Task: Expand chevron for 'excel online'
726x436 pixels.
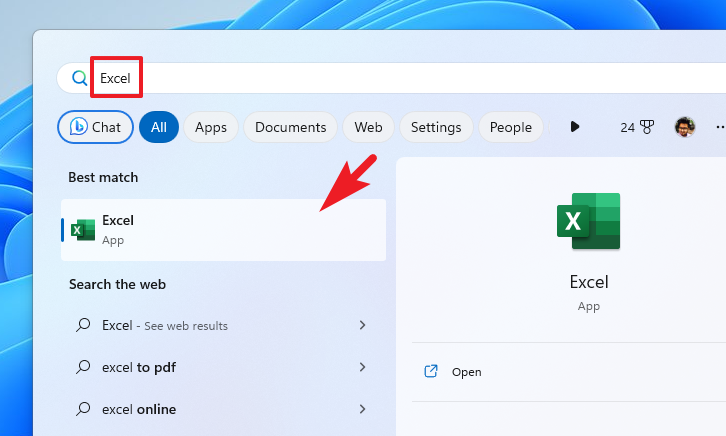Action: (x=363, y=409)
